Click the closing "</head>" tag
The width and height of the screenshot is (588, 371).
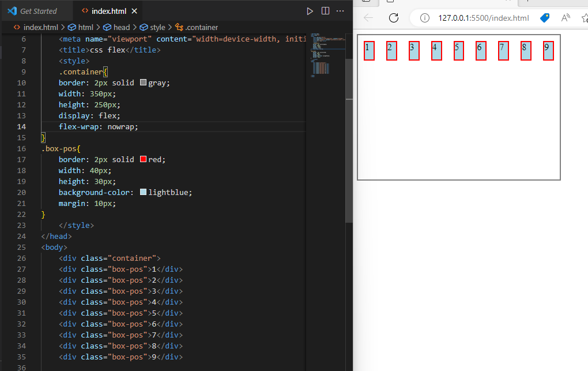(56, 236)
